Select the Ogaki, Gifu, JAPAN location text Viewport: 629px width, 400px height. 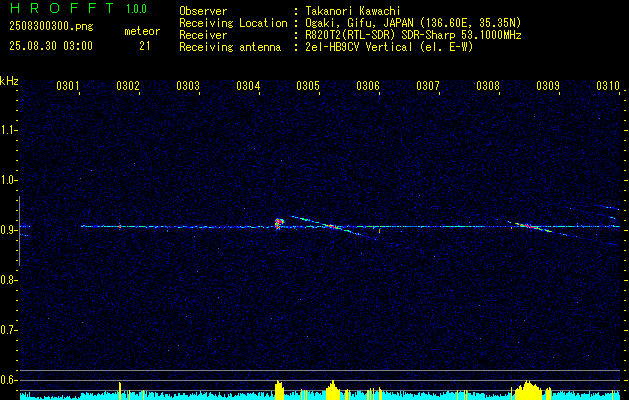tap(413, 23)
